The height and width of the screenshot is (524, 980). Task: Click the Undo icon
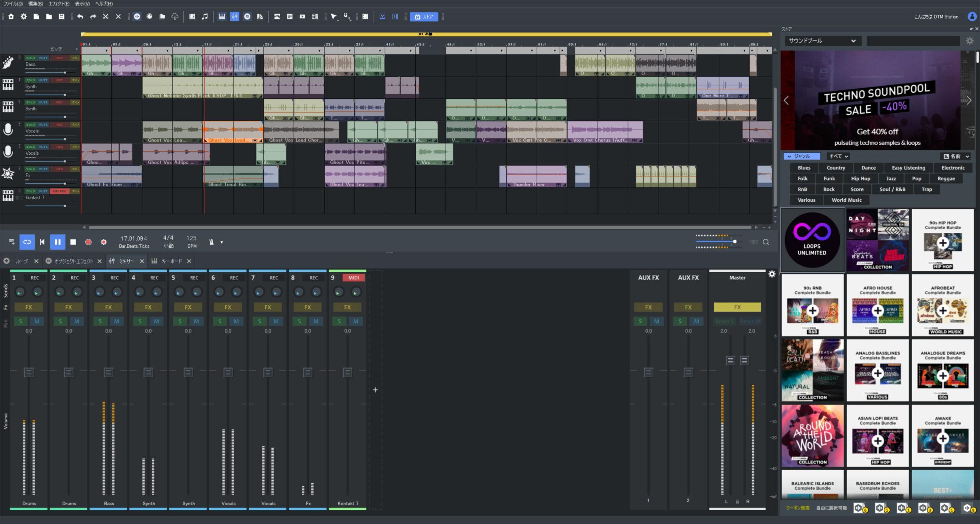[79, 17]
